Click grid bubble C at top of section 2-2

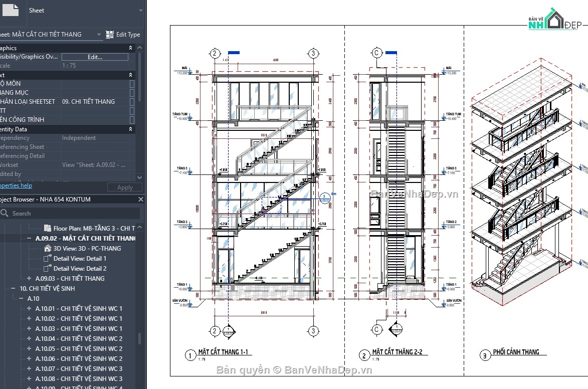(x=376, y=53)
